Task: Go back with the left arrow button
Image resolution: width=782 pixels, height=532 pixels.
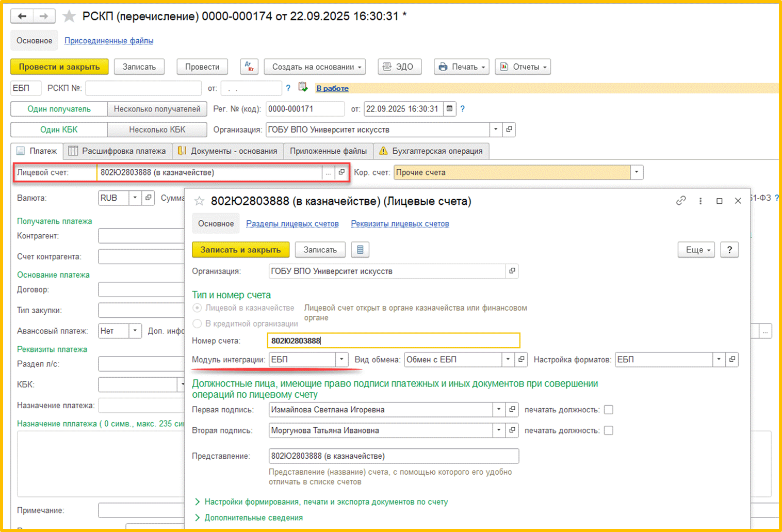Action: (x=22, y=17)
